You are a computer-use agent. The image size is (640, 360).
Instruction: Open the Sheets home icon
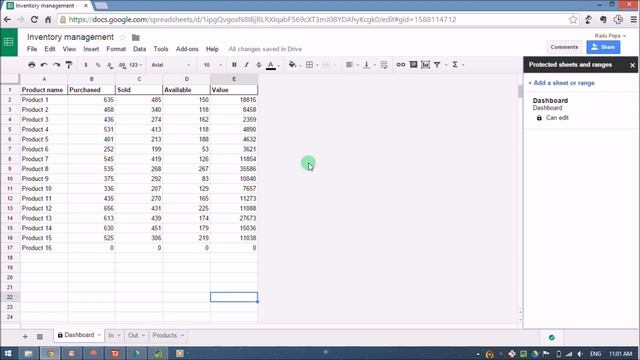coord(9,42)
